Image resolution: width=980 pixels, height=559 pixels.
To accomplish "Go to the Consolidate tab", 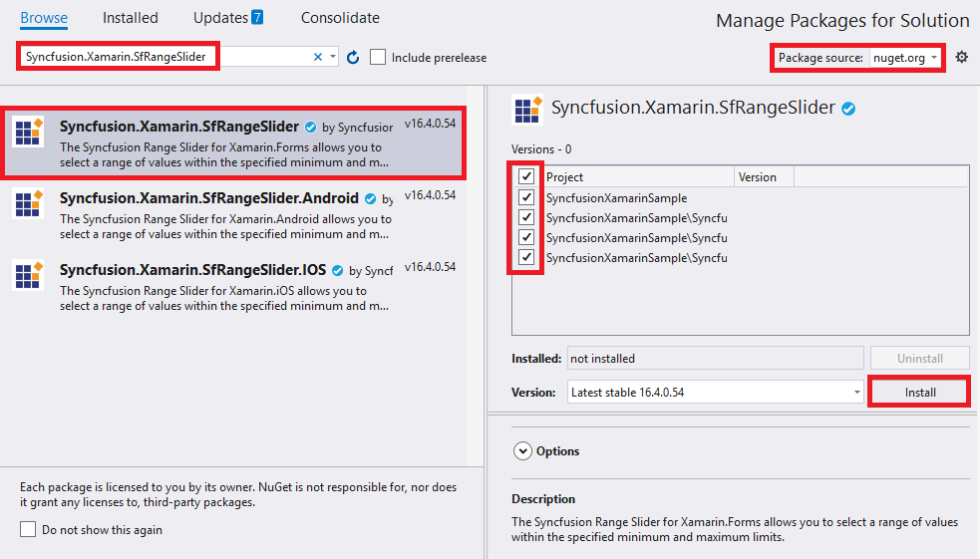I will 340,18.
